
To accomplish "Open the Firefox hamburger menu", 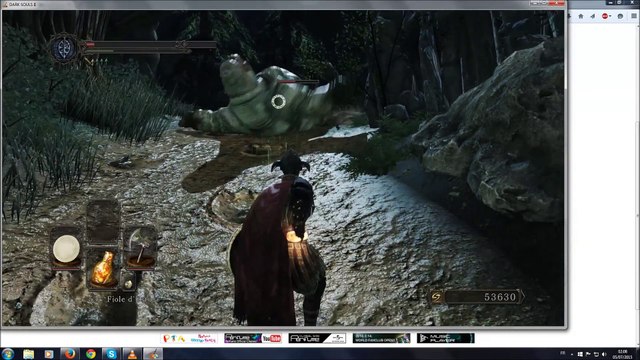I will 634,16.
